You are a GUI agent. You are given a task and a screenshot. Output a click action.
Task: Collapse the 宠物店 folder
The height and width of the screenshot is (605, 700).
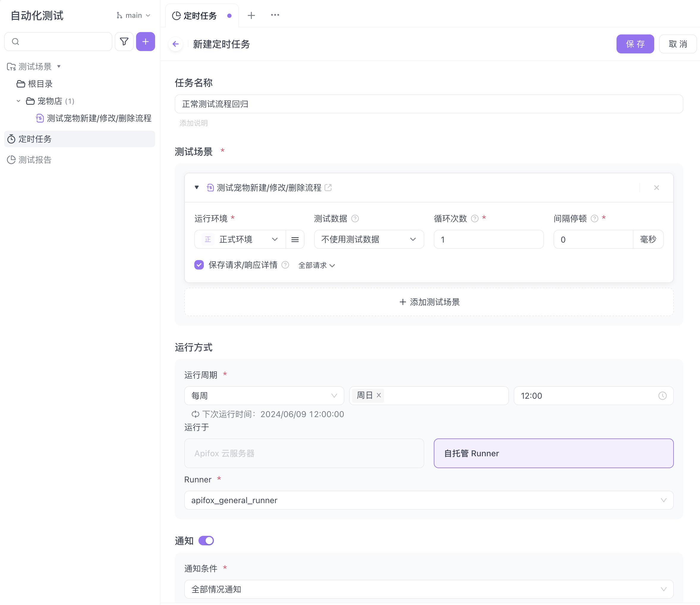pos(19,101)
